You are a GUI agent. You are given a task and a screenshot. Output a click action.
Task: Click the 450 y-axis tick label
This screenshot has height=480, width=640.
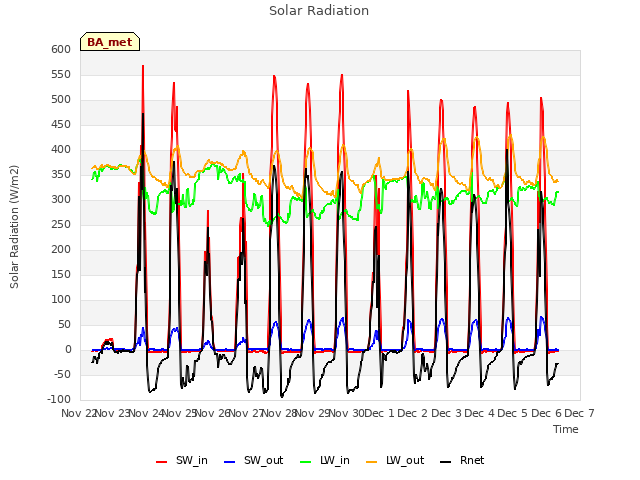(x=61, y=124)
